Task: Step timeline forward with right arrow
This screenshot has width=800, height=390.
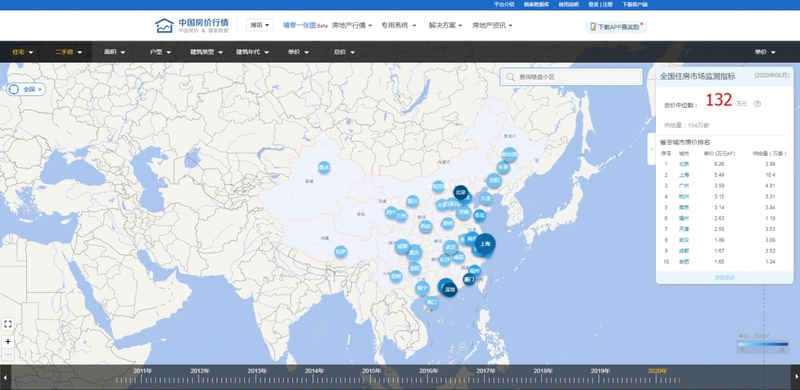Action: click(x=795, y=378)
